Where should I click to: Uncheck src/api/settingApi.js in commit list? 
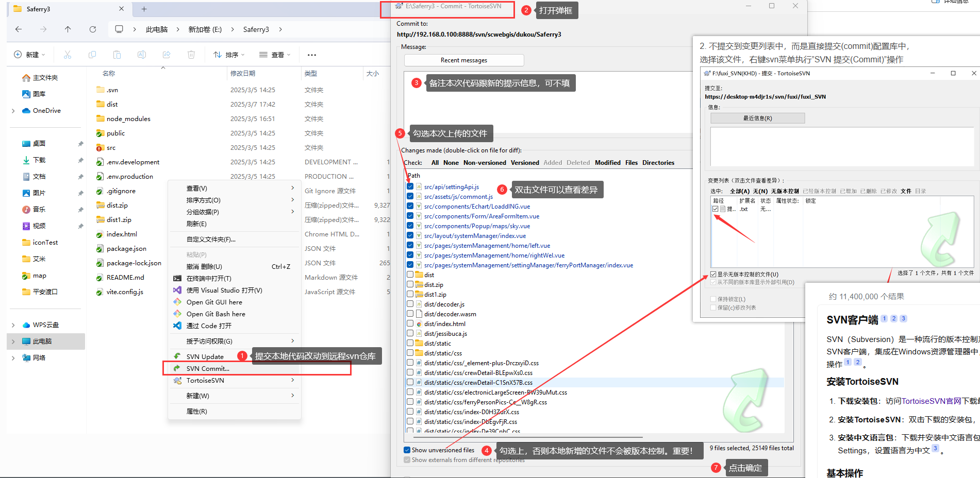click(410, 187)
